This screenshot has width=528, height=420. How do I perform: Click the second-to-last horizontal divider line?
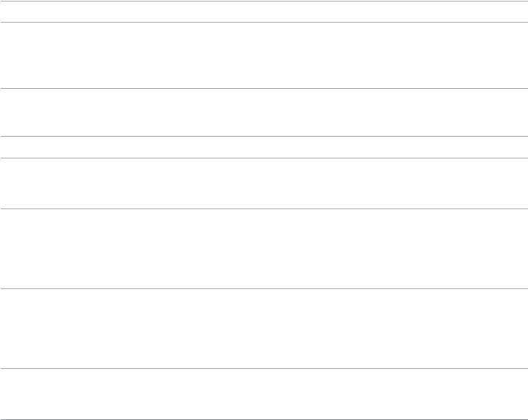pyautogui.click(x=264, y=370)
